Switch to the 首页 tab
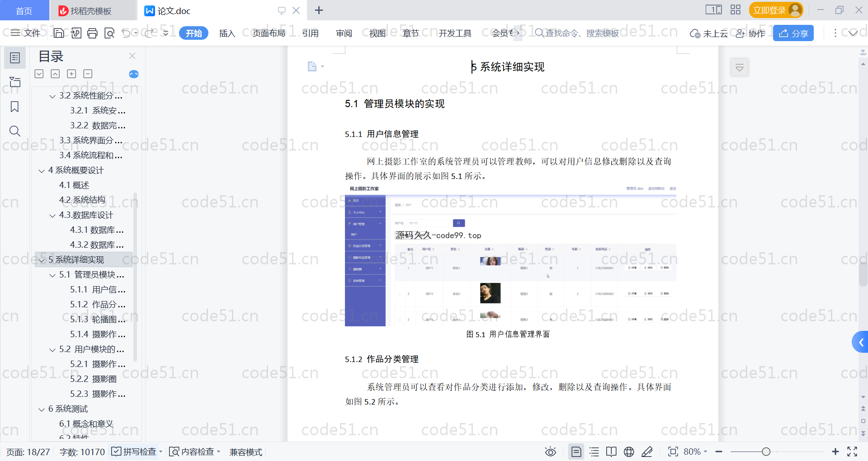The image size is (868, 461). coord(24,10)
